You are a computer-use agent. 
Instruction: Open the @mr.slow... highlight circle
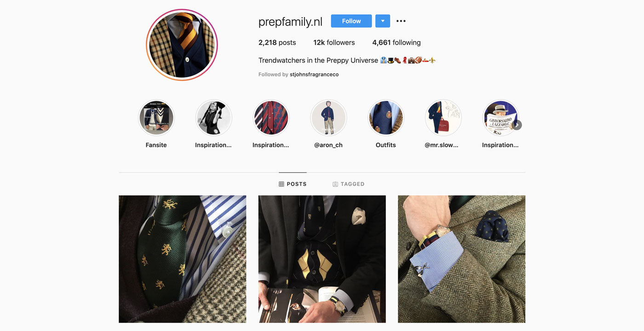(443, 118)
